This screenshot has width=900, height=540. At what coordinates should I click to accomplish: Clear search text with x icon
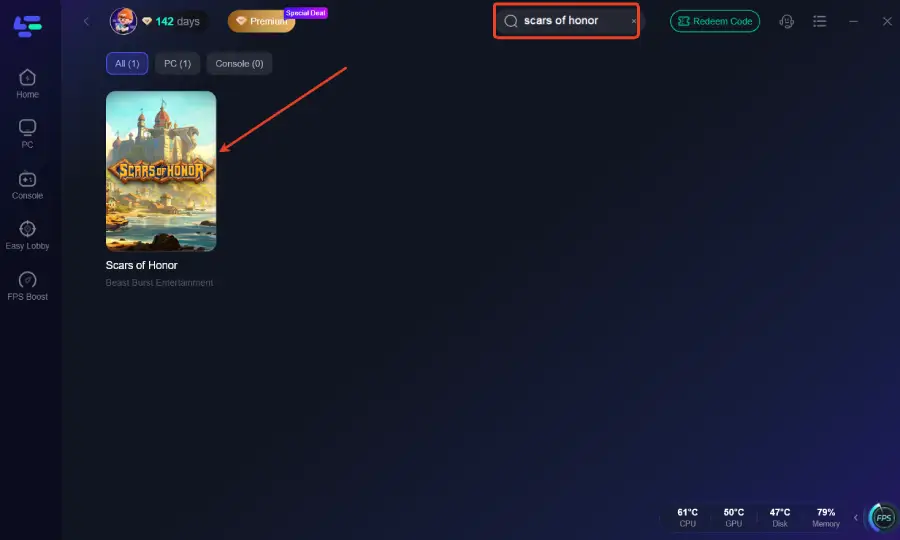coord(633,21)
